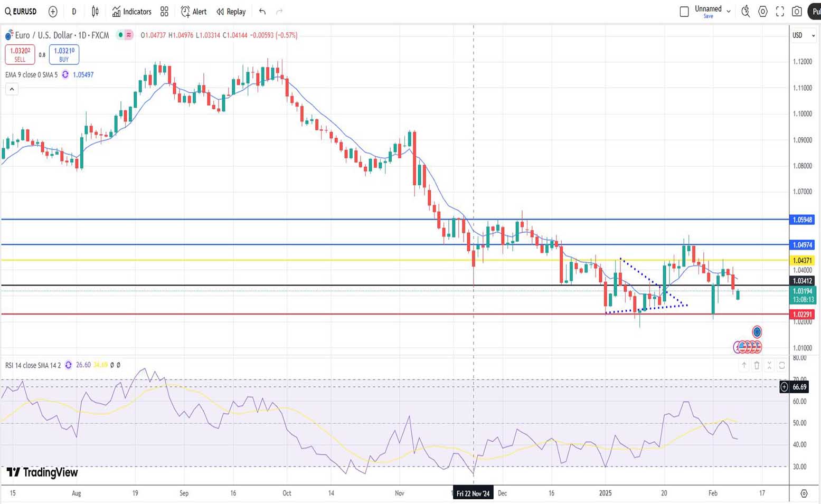Open the Replay mode
Screen dimensions: 821x504
point(231,12)
